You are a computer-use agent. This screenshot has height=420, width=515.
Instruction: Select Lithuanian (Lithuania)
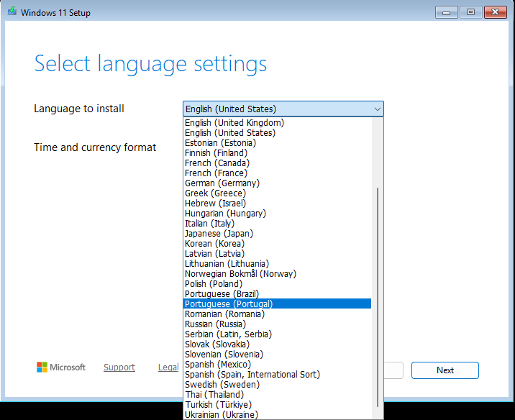point(277,264)
